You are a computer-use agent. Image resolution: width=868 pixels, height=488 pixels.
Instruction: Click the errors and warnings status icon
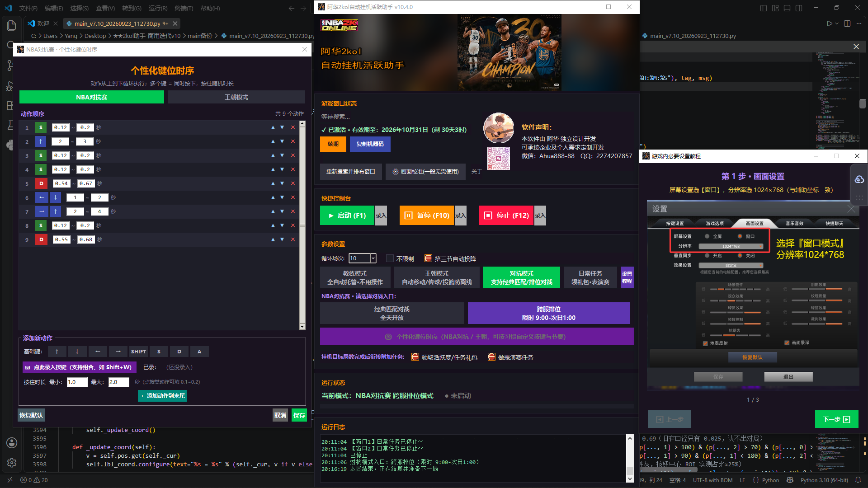click(x=34, y=480)
